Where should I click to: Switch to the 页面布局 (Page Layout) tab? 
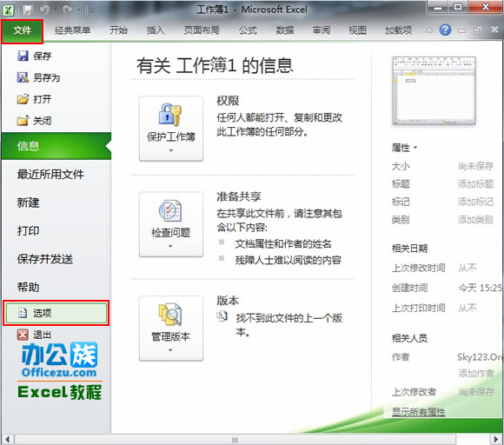(x=202, y=30)
